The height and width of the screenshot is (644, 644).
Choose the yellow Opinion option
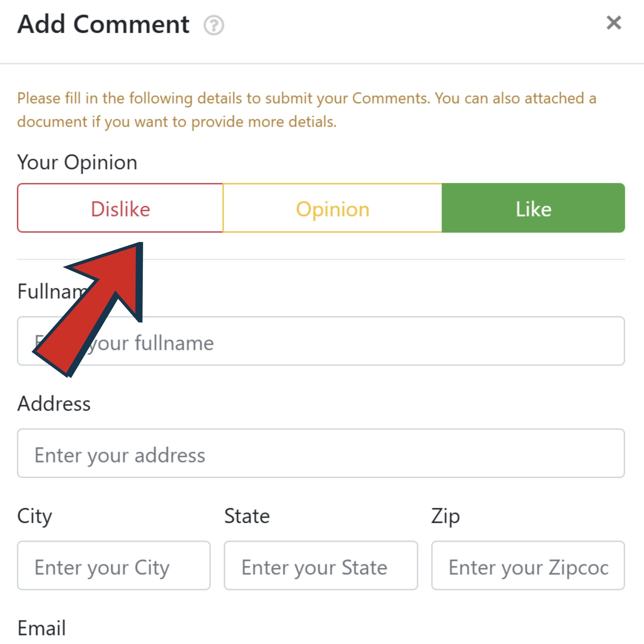click(332, 208)
